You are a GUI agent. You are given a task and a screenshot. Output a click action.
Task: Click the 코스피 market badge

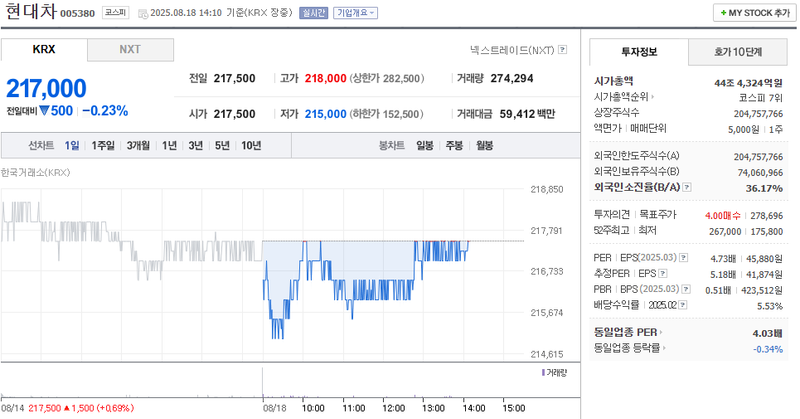115,12
